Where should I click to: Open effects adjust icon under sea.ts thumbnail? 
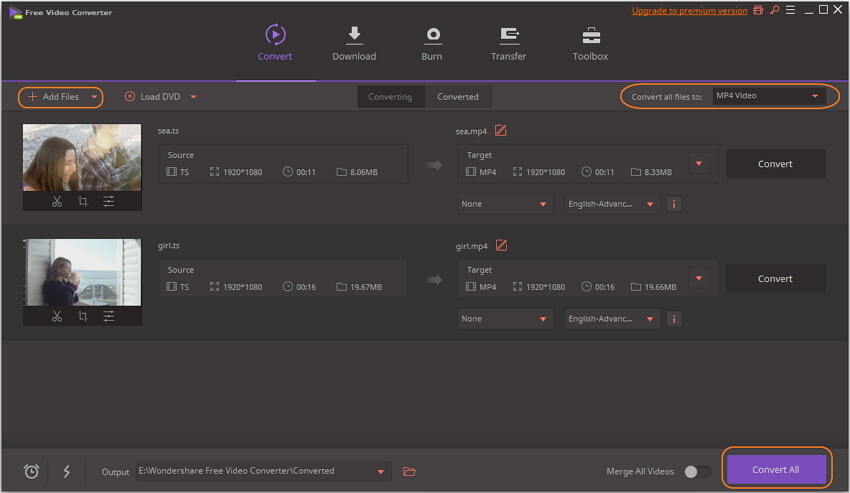tap(109, 201)
